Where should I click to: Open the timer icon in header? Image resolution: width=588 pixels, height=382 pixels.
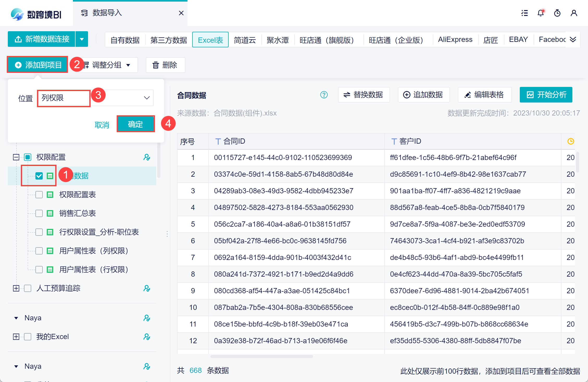[557, 13]
